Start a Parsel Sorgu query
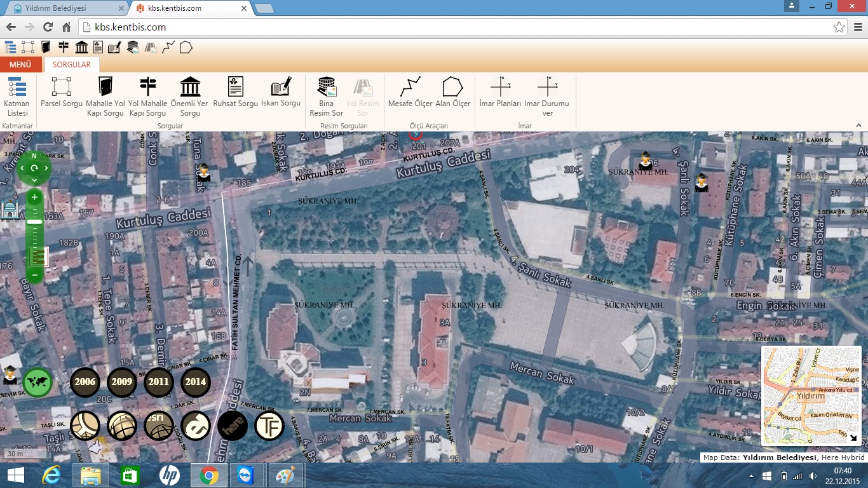The width and height of the screenshot is (868, 488). coord(62,92)
